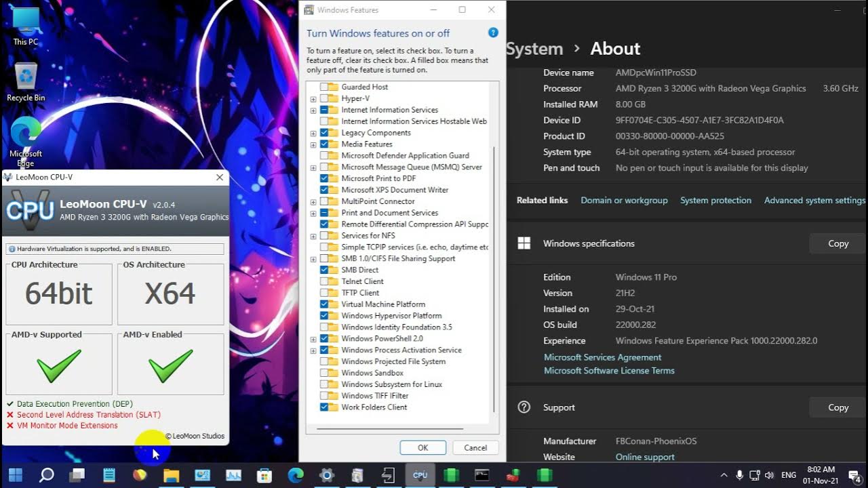Uncheck Microsoft Print to PDF
The height and width of the screenshot is (488, 868).
tap(324, 178)
